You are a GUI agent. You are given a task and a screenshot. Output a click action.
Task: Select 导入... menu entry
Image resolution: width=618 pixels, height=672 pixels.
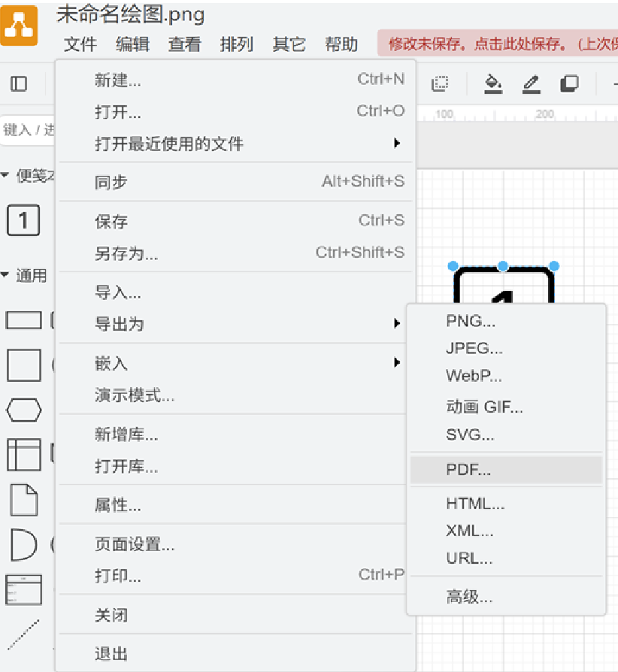(x=235, y=292)
